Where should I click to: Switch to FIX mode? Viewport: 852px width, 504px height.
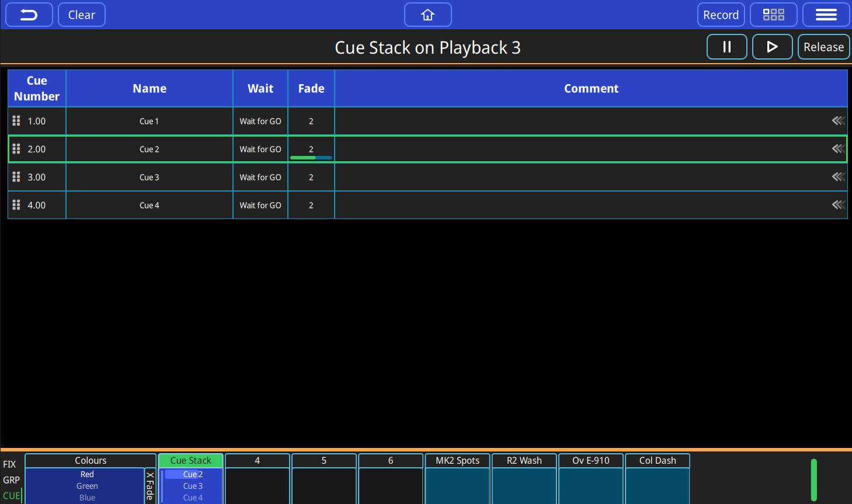point(10,464)
